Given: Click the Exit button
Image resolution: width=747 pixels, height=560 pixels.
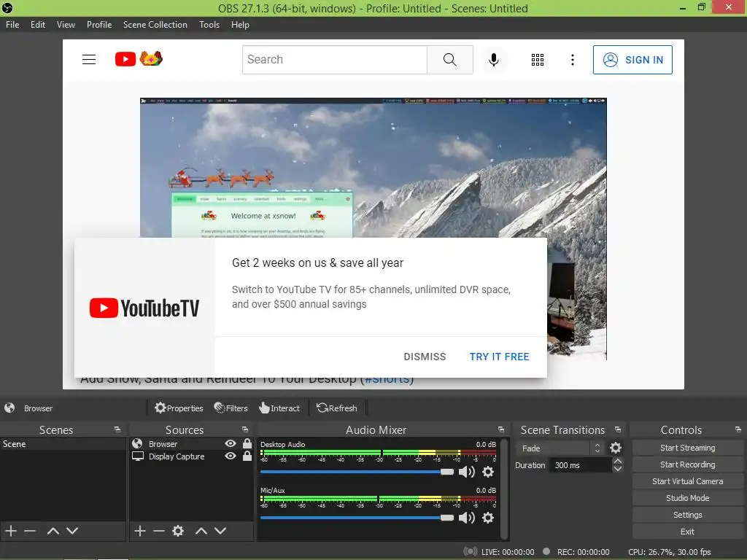Looking at the screenshot, I should pyautogui.click(x=687, y=532).
